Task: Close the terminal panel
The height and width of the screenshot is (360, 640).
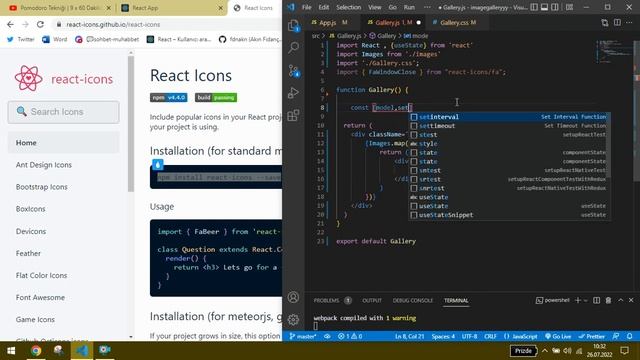Action: tap(631, 300)
